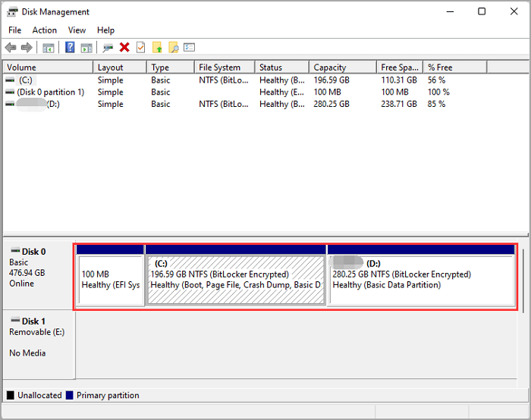Click the Properties checkmark sheet icon
This screenshot has height=420, width=531.
[140, 48]
